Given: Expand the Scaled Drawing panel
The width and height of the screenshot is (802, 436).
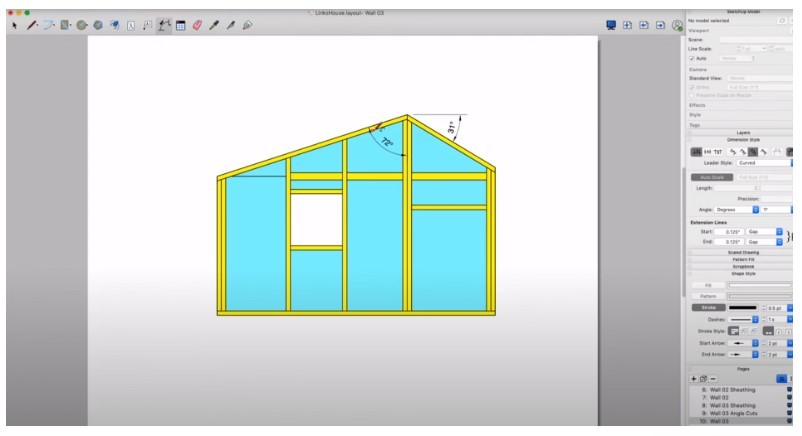Looking at the screenshot, I should coord(743,253).
